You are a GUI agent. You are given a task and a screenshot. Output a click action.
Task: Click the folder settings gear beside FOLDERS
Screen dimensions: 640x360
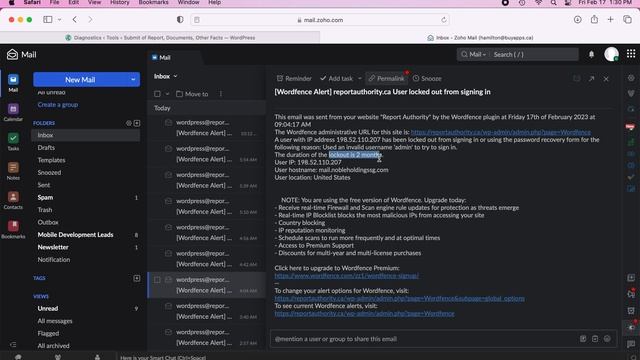(129, 123)
